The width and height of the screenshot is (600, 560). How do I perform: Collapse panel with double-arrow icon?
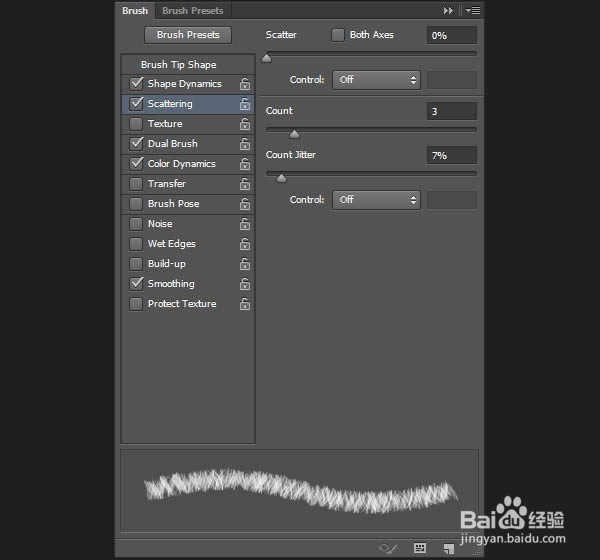coord(448,11)
